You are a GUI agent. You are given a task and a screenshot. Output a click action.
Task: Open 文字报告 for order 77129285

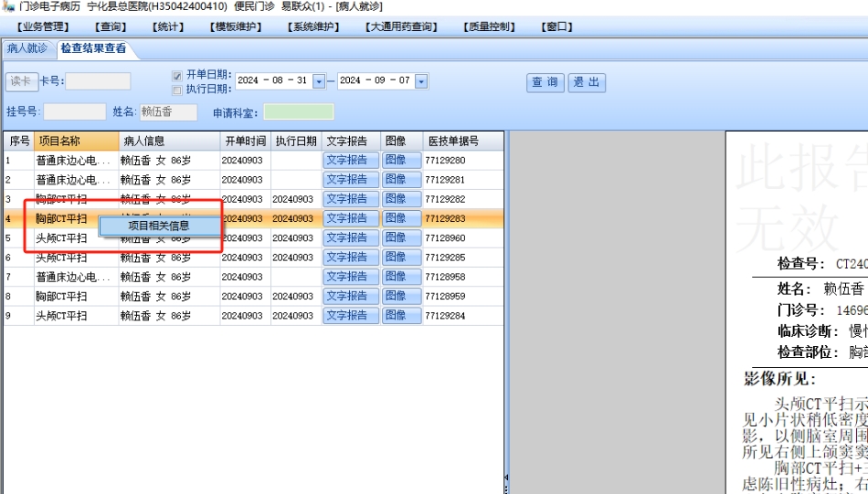(x=351, y=258)
